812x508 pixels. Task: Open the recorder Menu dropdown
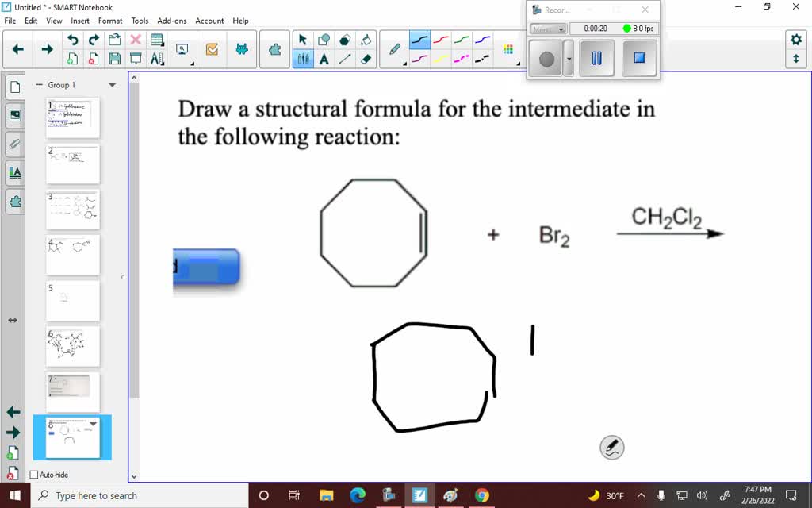(548, 29)
